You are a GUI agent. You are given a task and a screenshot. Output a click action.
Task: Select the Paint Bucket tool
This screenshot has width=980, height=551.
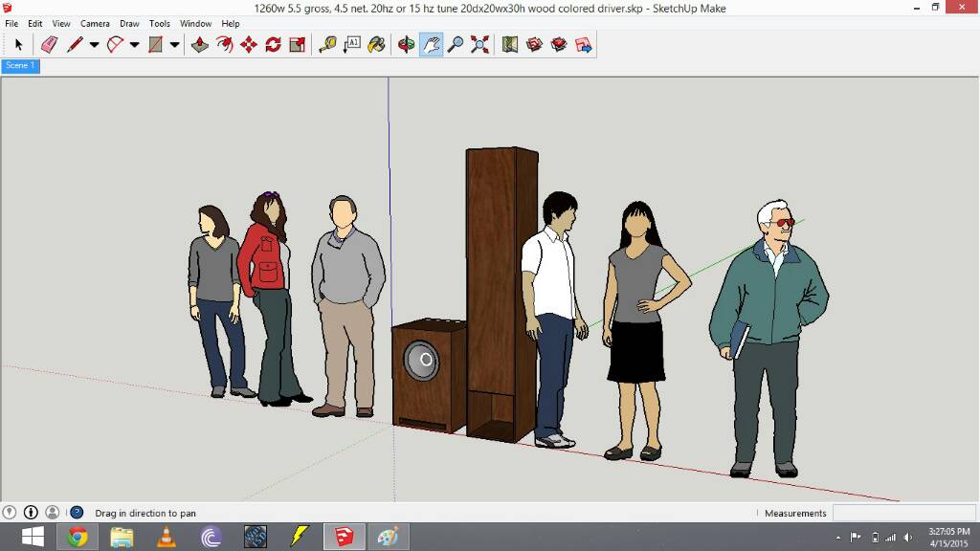pyautogui.click(x=376, y=44)
